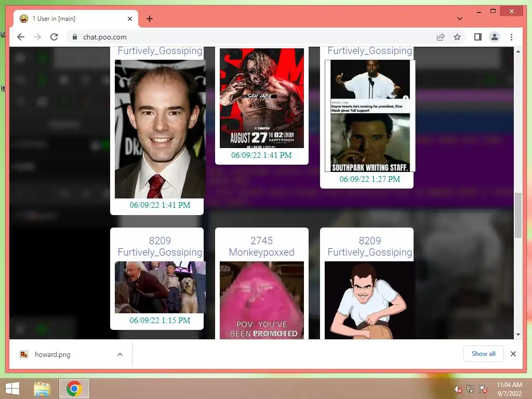This screenshot has width=532, height=399.
Task: Click the 06/09/22 1:27 PM timestamp
Action: (370, 179)
